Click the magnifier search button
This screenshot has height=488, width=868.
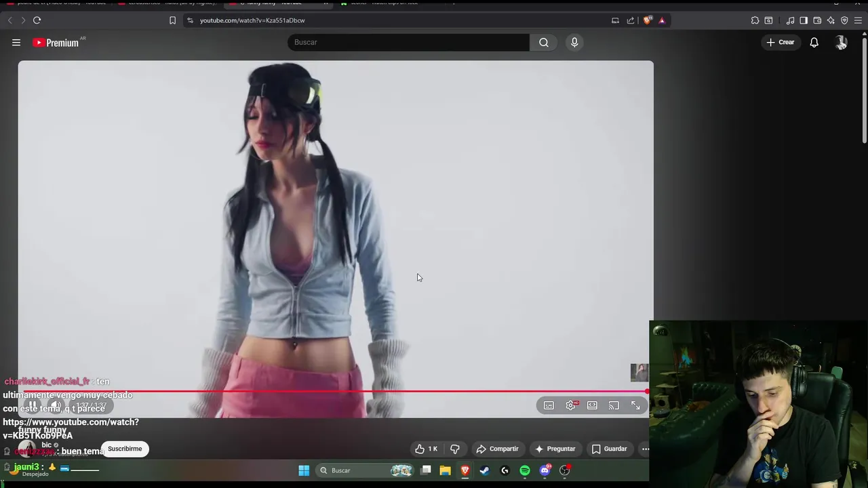click(544, 42)
